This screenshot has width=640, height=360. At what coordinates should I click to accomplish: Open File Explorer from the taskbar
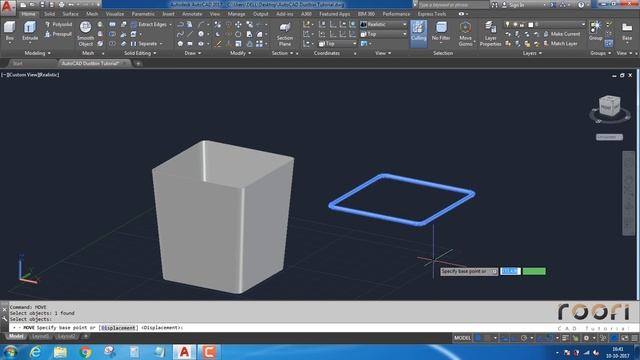(x=60, y=352)
